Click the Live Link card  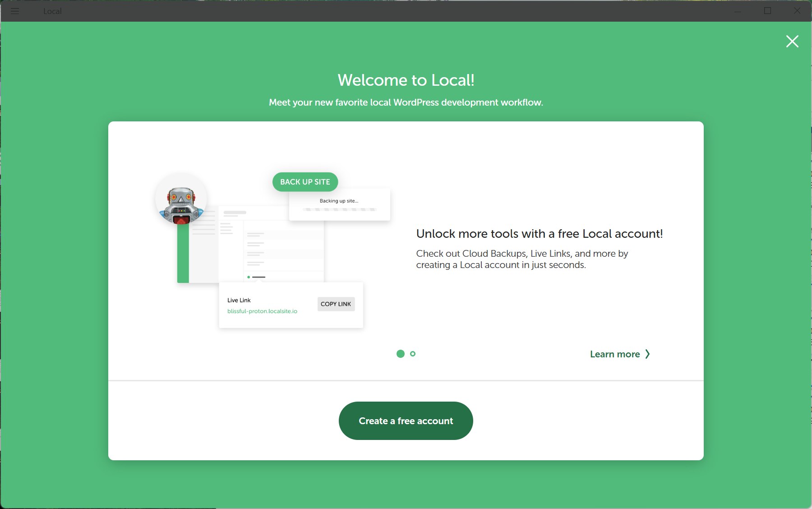[x=291, y=305]
